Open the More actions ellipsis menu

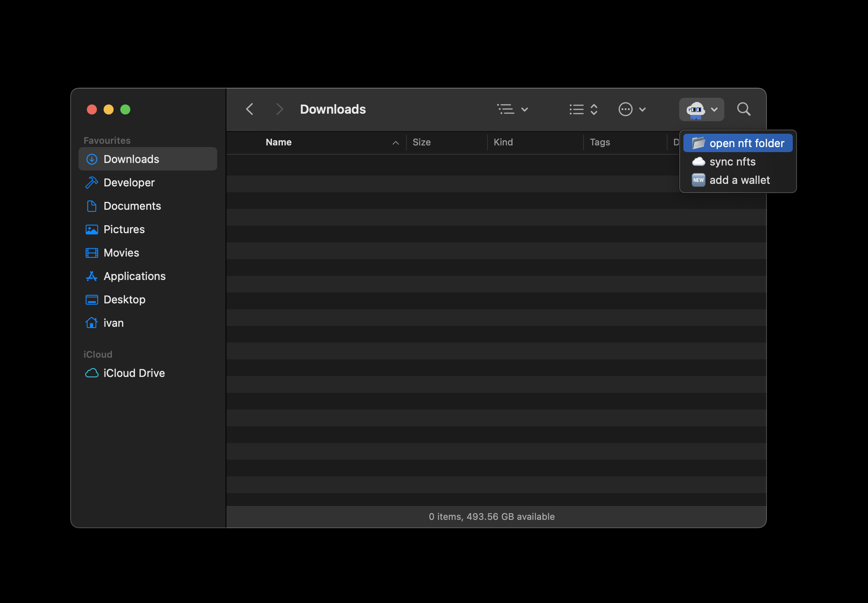632,109
